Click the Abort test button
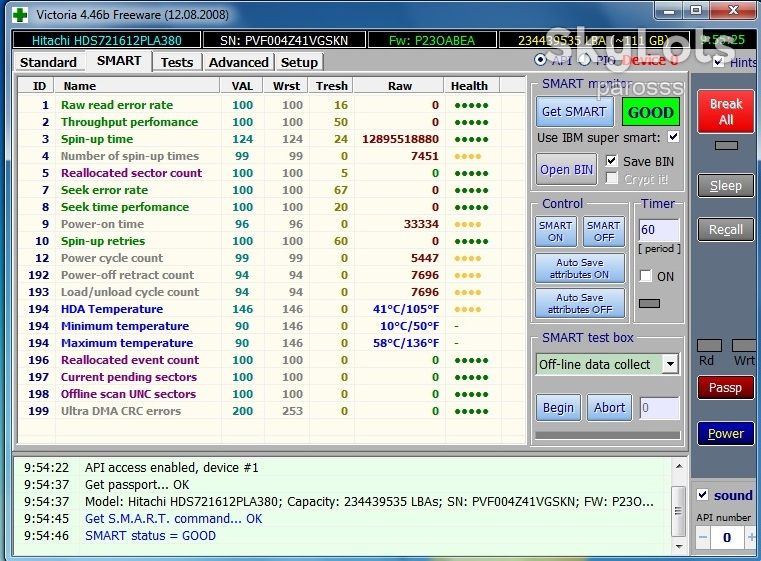This screenshot has height=561, width=761. pyautogui.click(x=610, y=408)
